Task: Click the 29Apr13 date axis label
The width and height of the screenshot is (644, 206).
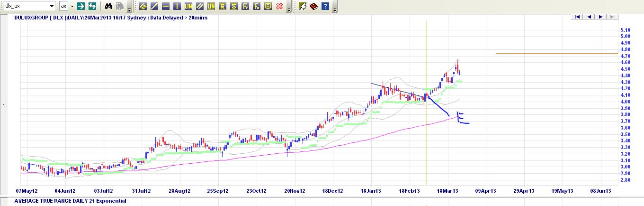Action: click(x=525, y=191)
